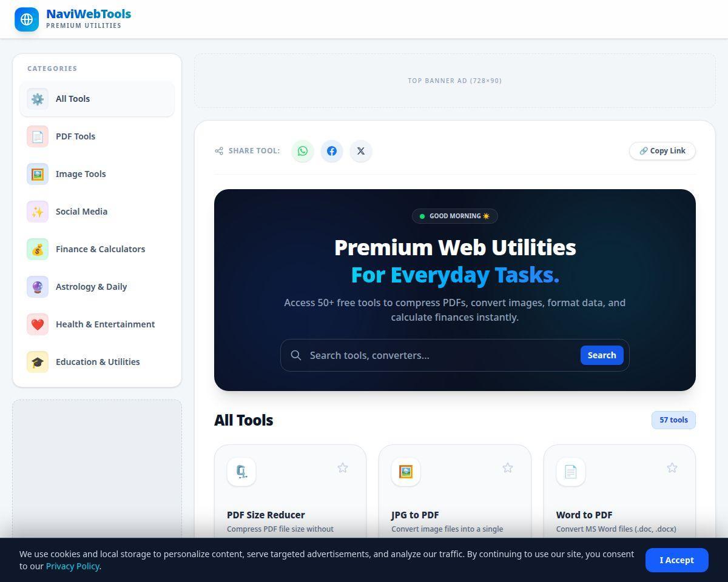
Task: Open Astrology & Daily category
Action: (x=97, y=287)
